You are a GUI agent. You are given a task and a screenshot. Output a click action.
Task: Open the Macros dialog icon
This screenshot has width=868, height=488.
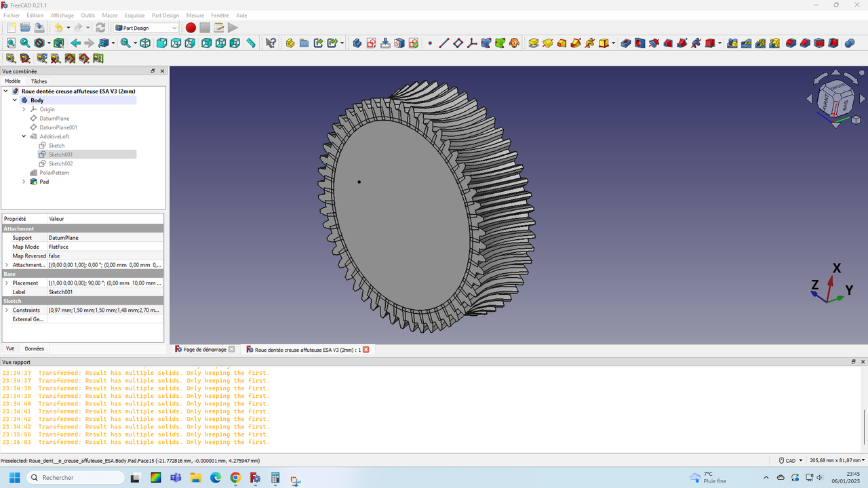pyautogui.click(x=219, y=28)
